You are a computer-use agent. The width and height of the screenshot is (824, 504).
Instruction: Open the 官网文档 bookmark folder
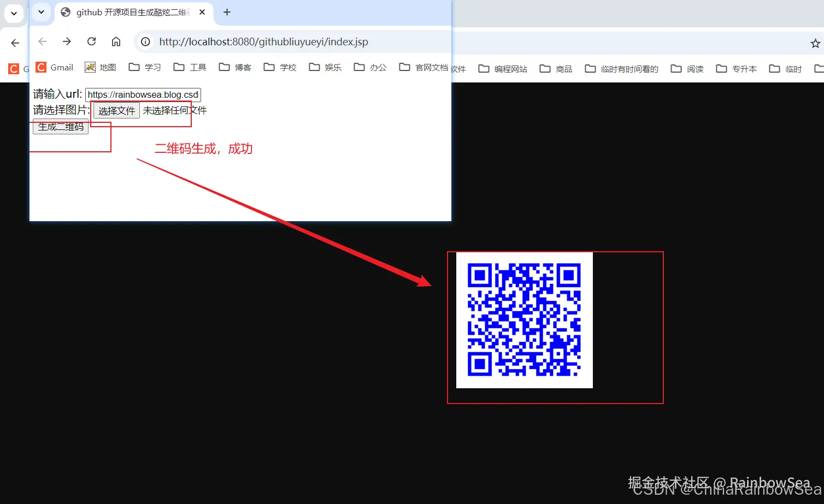tap(423, 67)
